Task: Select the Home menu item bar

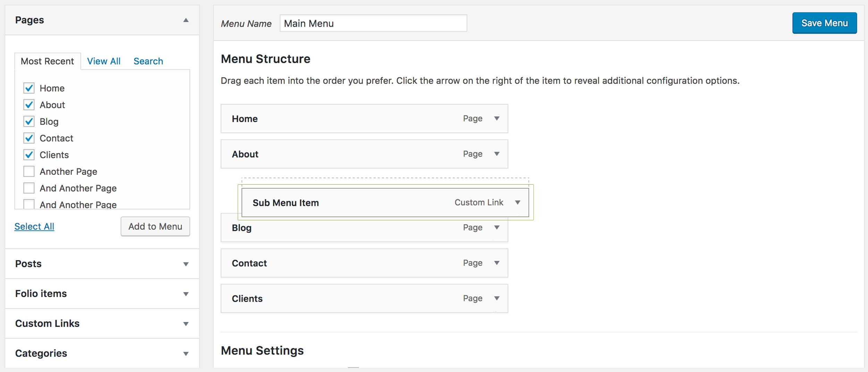Action: pyautogui.click(x=364, y=119)
